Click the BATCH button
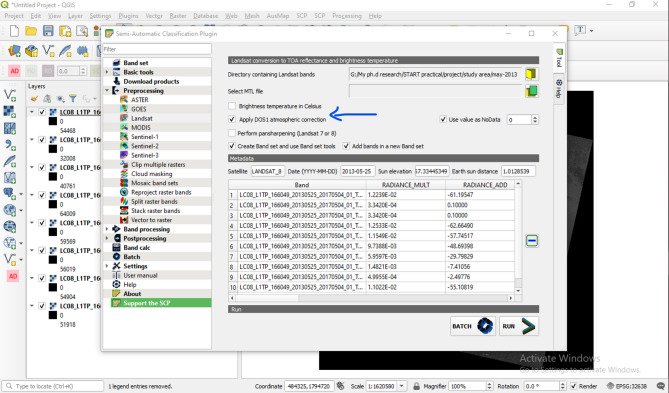669x393 pixels. point(473,326)
